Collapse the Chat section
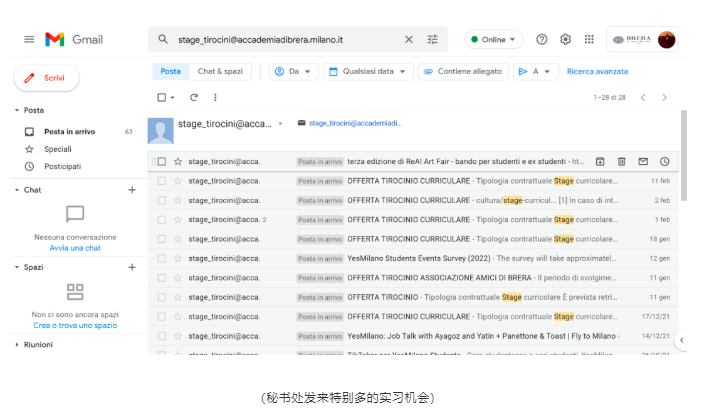The width and height of the screenshot is (711, 415). pos(17,190)
